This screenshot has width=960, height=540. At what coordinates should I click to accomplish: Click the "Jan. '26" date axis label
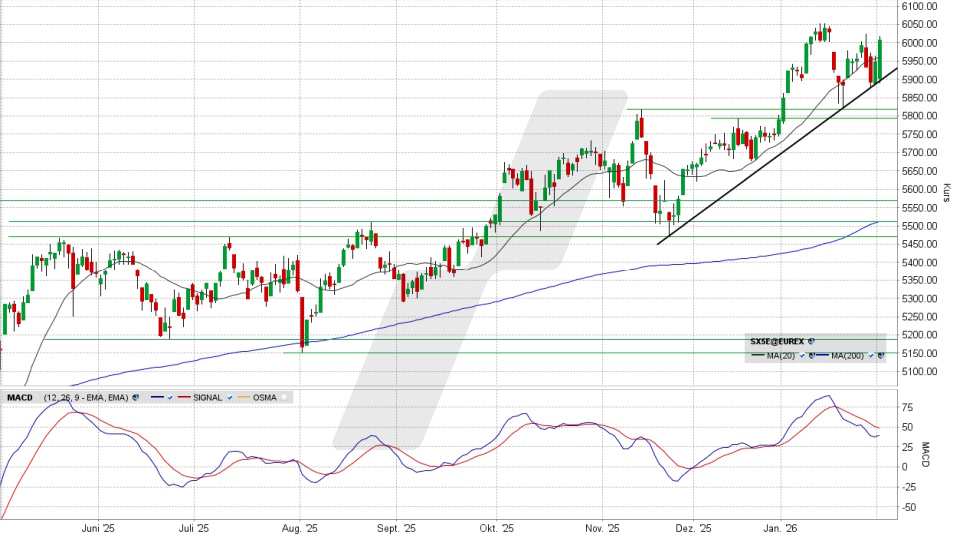coord(780,527)
